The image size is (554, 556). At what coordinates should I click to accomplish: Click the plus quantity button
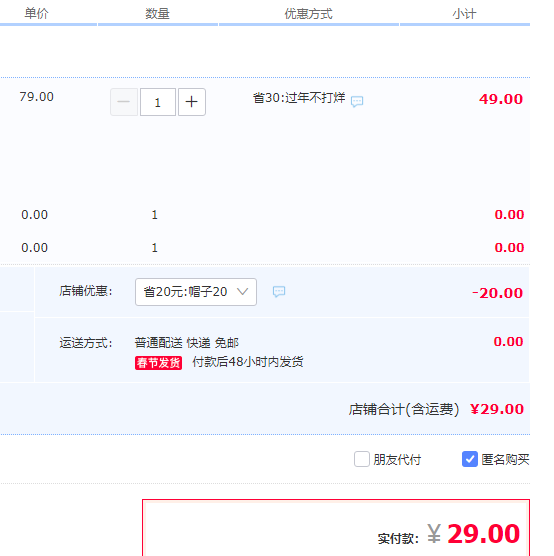(192, 102)
